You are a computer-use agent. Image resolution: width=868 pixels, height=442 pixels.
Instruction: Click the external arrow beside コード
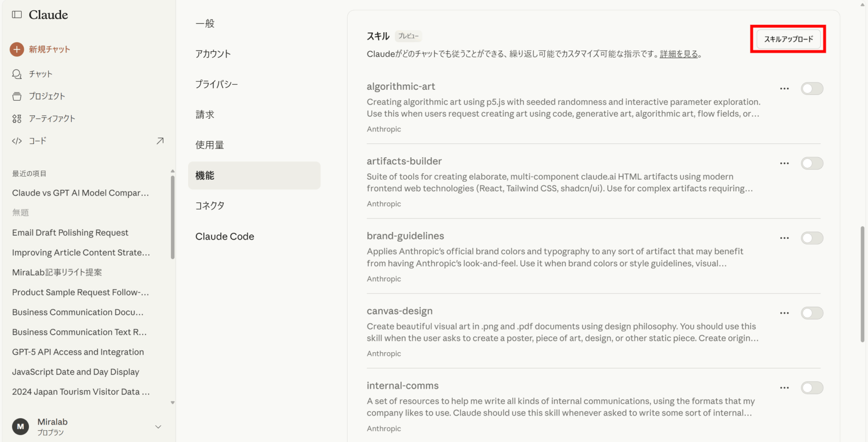click(x=160, y=141)
